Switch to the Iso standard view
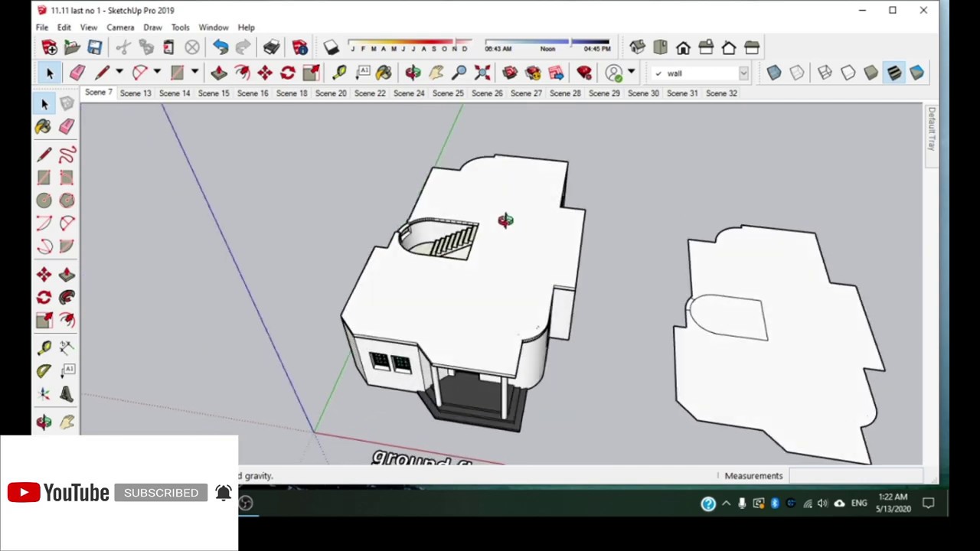The height and width of the screenshot is (551, 980). click(637, 47)
